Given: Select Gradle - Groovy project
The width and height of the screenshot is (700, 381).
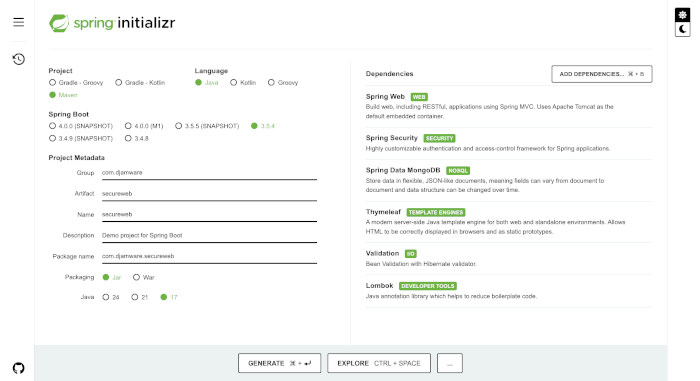Looking at the screenshot, I should coord(76,83).
